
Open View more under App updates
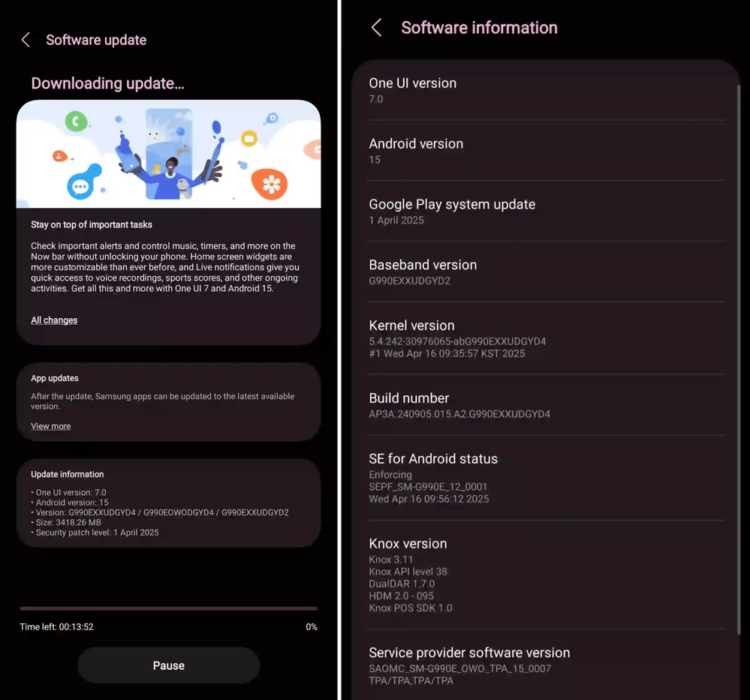pos(51,426)
